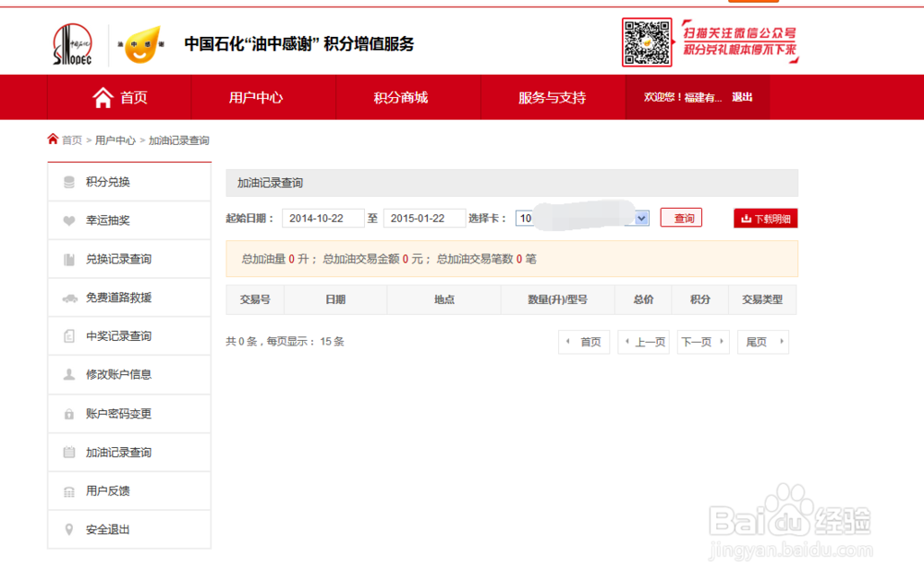The width and height of the screenshot is (924, 582).
Task: Click the yellow oil-drop mascot logo
Action: 140,44
